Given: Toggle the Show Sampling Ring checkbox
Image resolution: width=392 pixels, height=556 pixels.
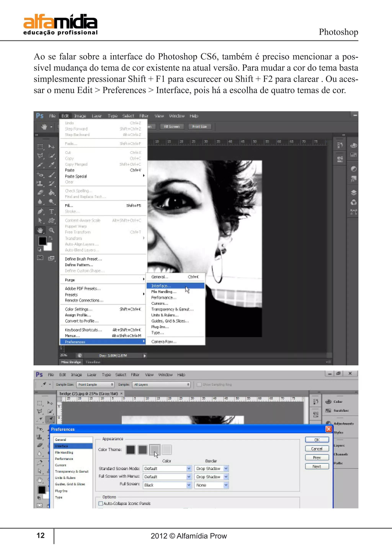Looking at the screenshot, I should point(199,385).
